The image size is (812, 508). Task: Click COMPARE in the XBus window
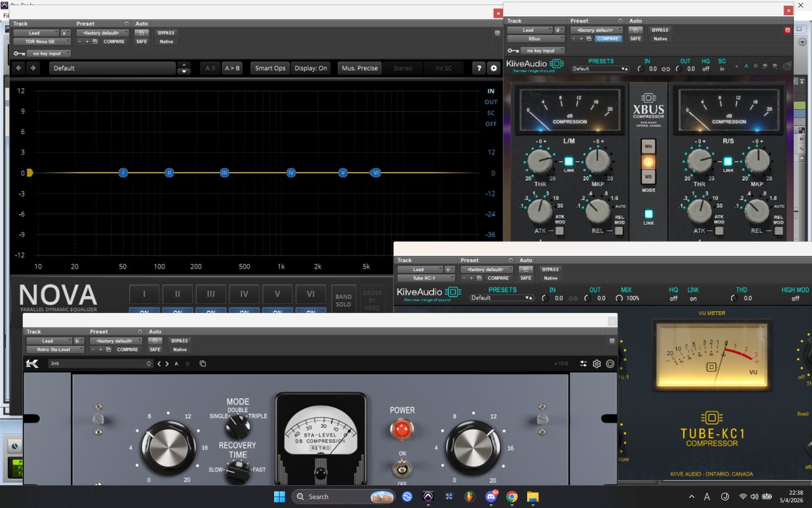609,39
